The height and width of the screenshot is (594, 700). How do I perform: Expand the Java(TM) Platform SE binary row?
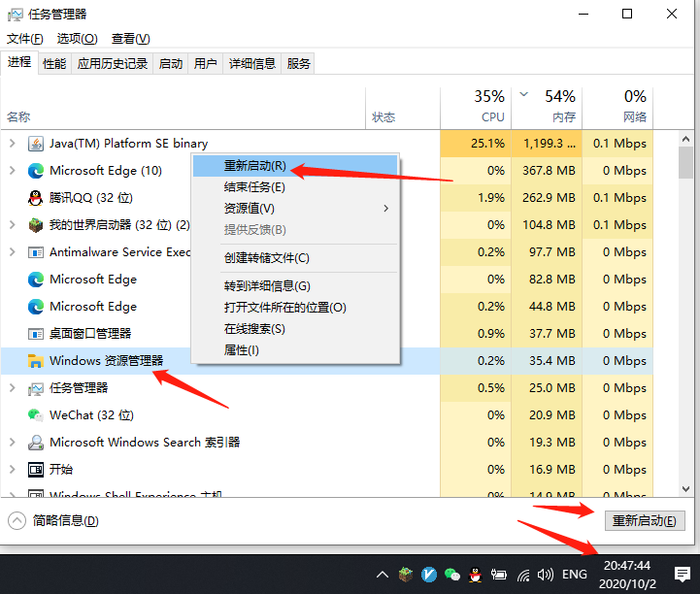coord(13,144)
